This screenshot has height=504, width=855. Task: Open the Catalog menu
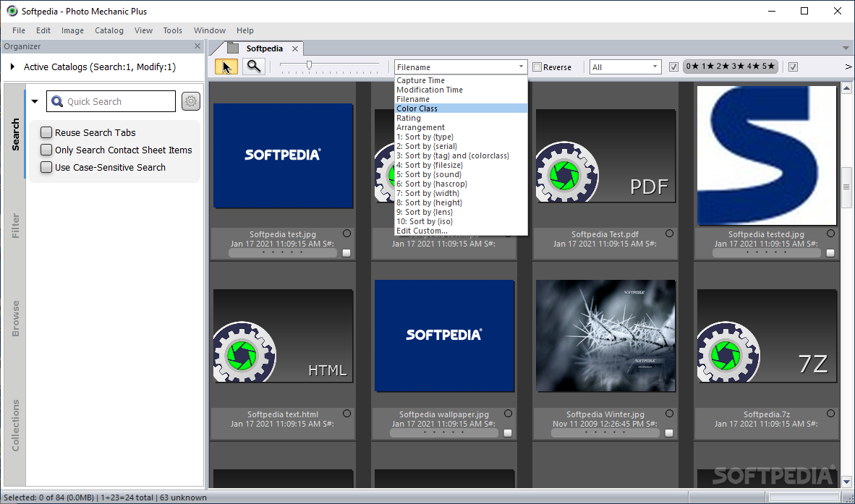point(109,30)
